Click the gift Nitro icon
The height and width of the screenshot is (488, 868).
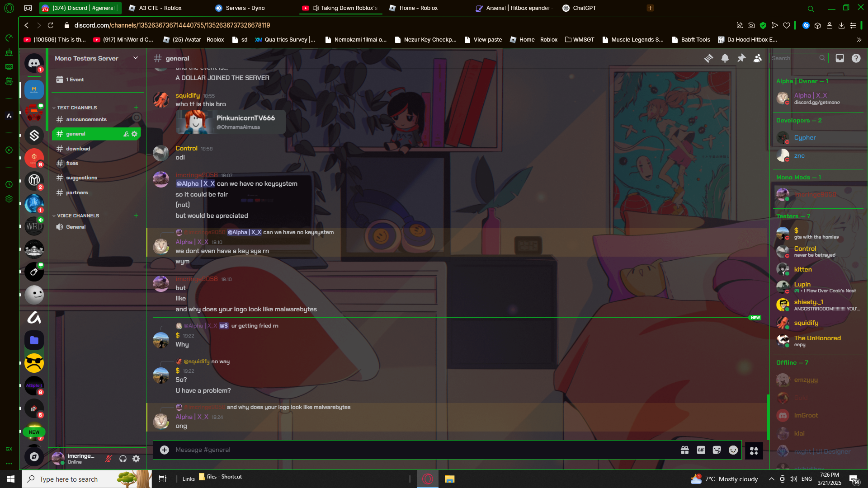click(684, 450)
